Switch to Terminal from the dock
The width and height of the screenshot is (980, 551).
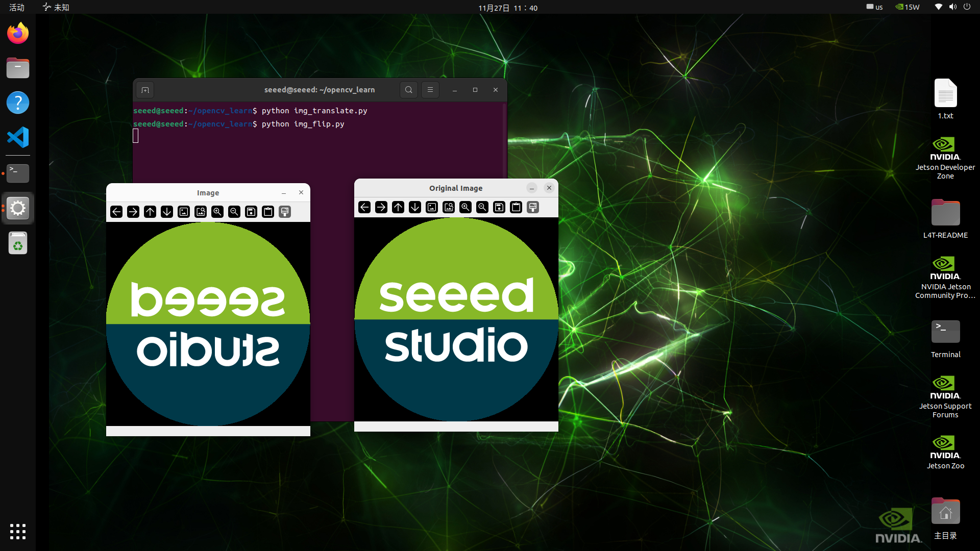[x=18, y=173]
